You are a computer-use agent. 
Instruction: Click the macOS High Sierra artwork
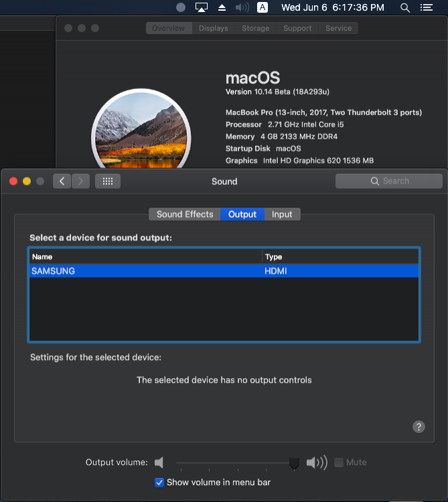pos(141,129)
